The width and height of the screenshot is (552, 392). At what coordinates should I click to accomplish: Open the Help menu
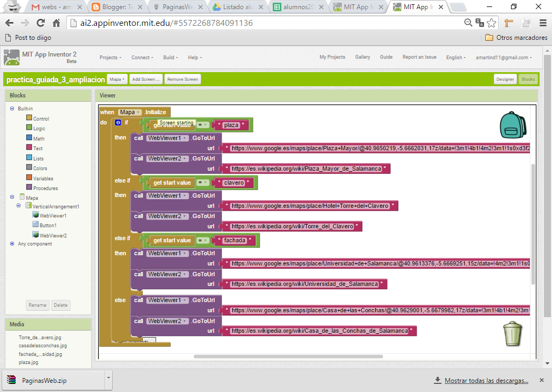pos(195,57)
